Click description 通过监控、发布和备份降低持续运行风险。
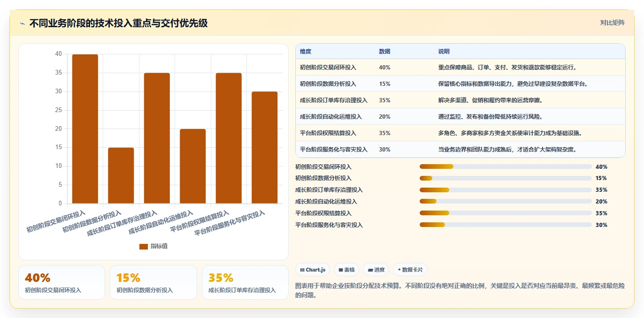Viewport: 644px width, 318px height. point(491,117)
